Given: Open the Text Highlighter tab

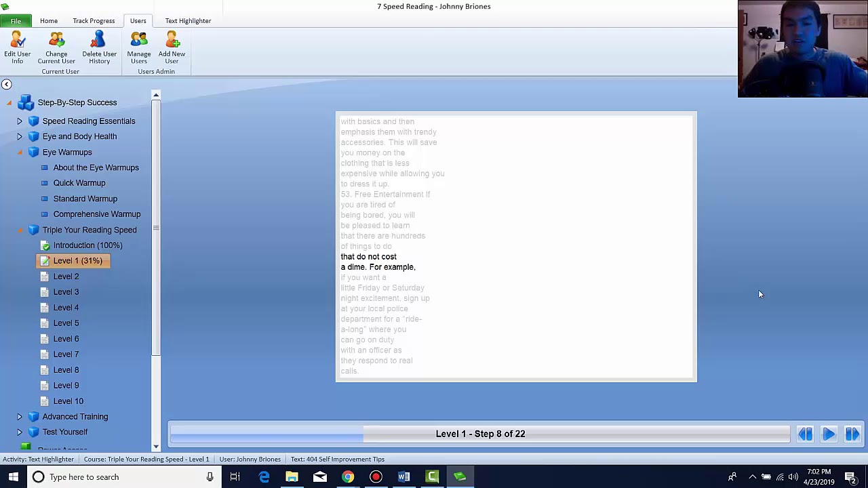Looking at the screenshot, I should pos(188,21).
